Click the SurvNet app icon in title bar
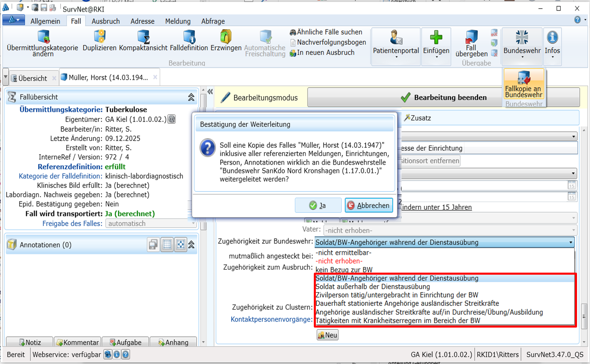Viewport: 590px width, 364px height. (x=6, y=8)
